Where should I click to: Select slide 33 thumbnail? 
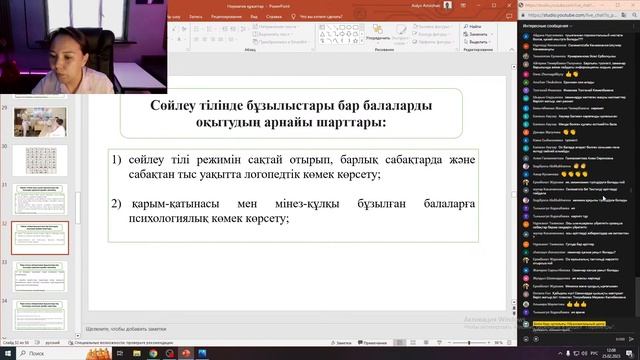(x=40, y=276)
